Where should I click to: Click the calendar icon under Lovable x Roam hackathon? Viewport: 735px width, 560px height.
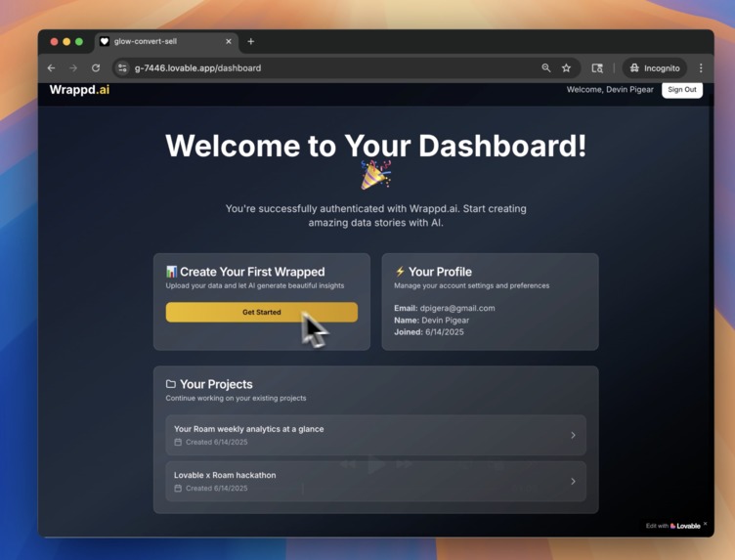(178, 489)
